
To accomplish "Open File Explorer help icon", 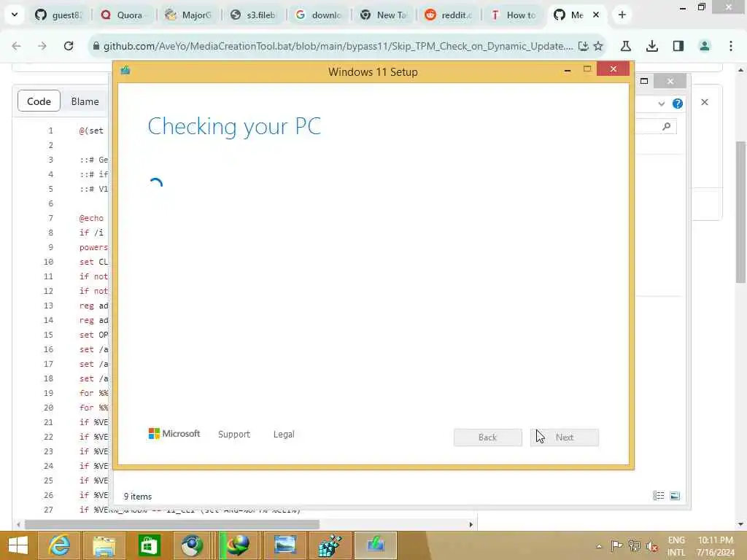I will (x=678, y=104).
